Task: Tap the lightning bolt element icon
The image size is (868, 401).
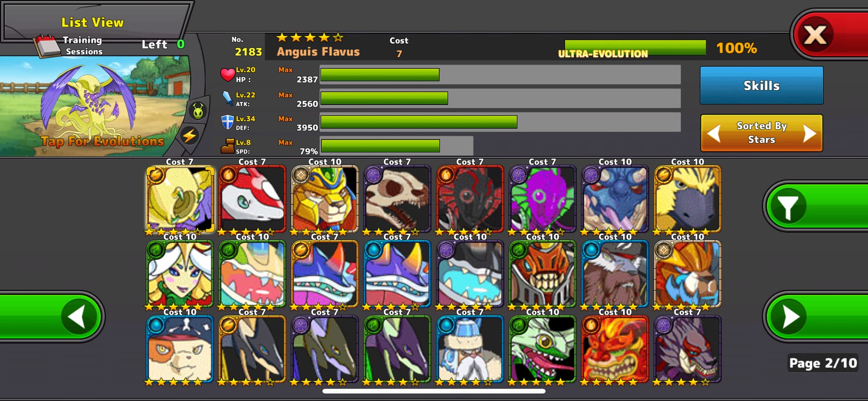Action: (x=189, y=135)
